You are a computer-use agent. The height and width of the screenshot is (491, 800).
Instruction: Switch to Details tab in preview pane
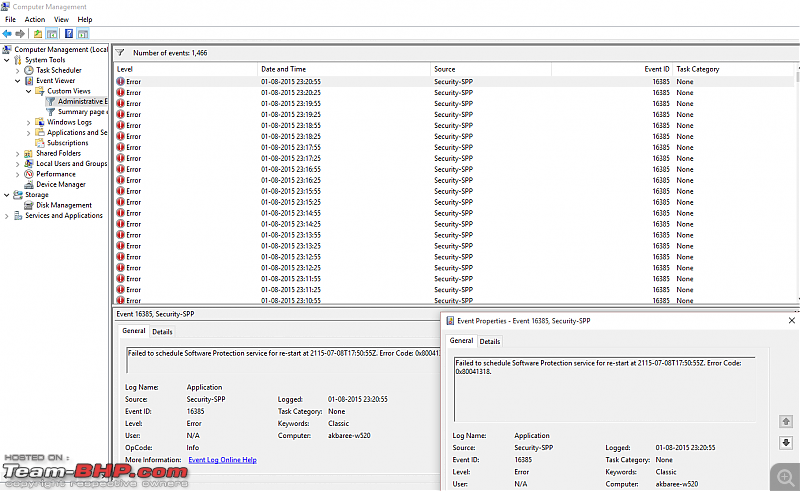pos(162,332)
